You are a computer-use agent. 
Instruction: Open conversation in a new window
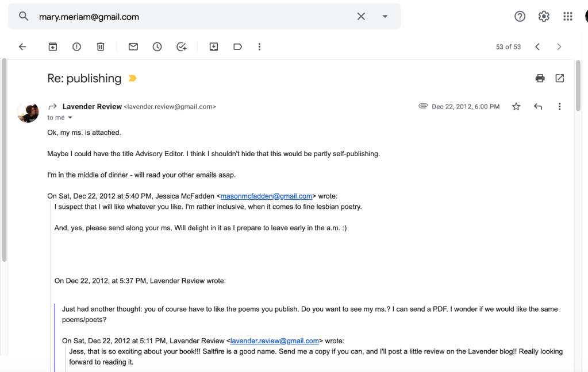coord(560,79)
